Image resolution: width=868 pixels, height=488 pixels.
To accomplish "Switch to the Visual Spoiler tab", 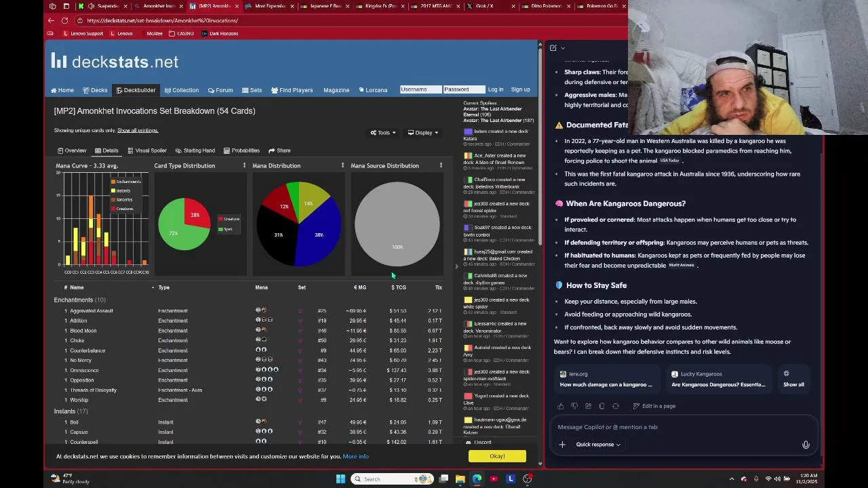I will [146, 150].
